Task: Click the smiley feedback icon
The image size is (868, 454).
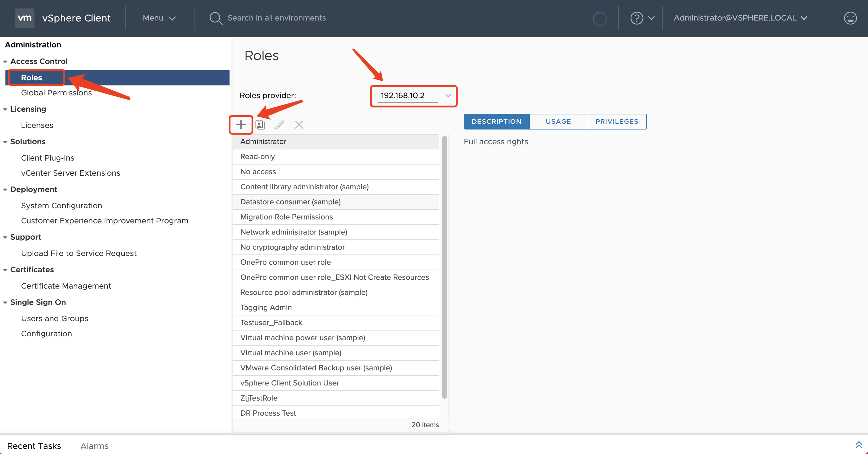Action: [850, 18]
